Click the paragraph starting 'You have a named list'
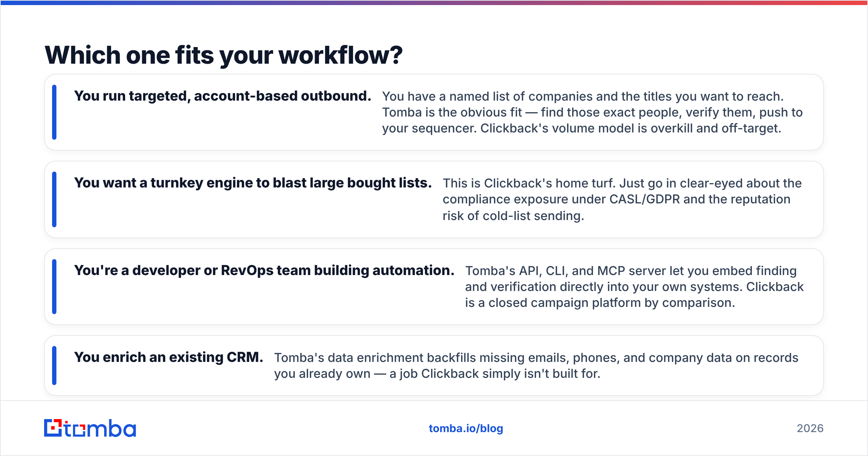Viewport: 868px width, 456px height. [592, 112]
